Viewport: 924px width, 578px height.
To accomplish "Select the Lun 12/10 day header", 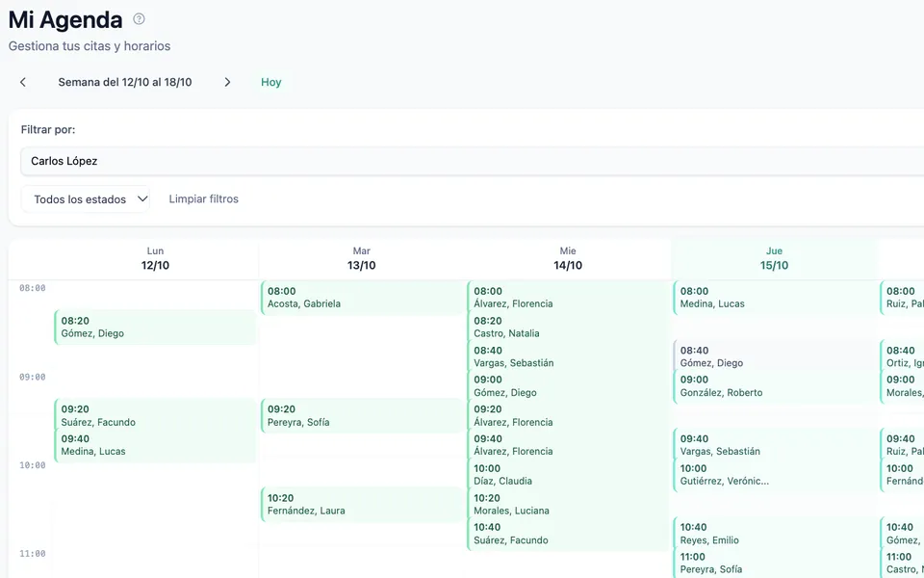I will [155, 258].
